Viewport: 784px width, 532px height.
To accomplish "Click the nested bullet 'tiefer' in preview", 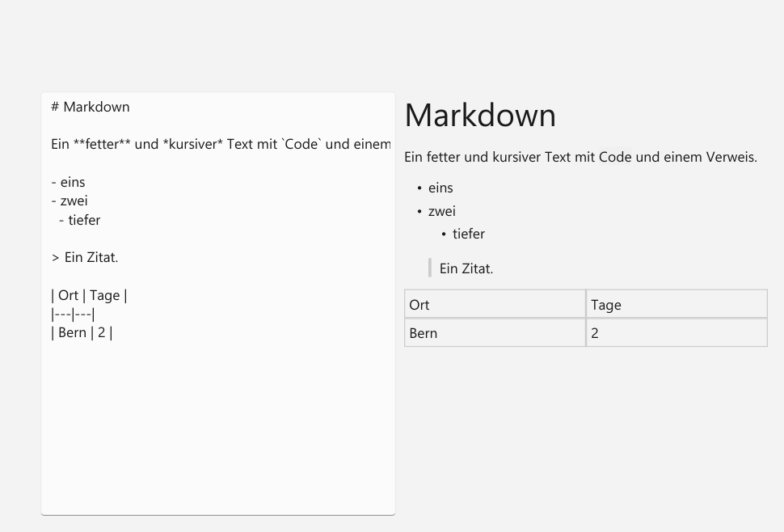I will click(x=469, y=234).
